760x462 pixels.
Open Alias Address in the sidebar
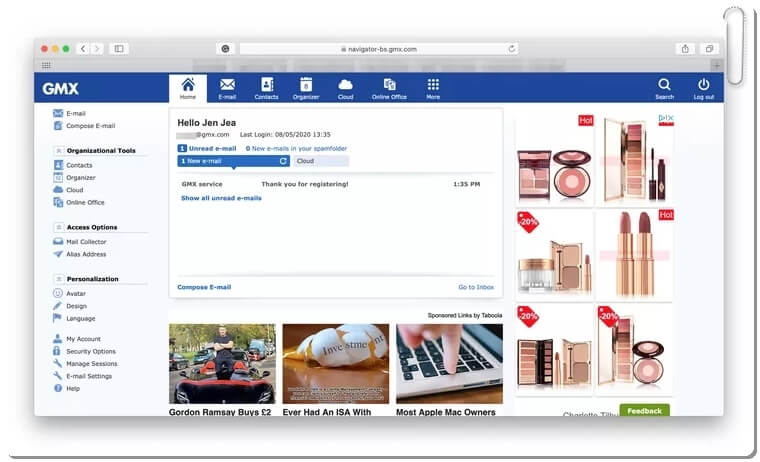[79, 254]
